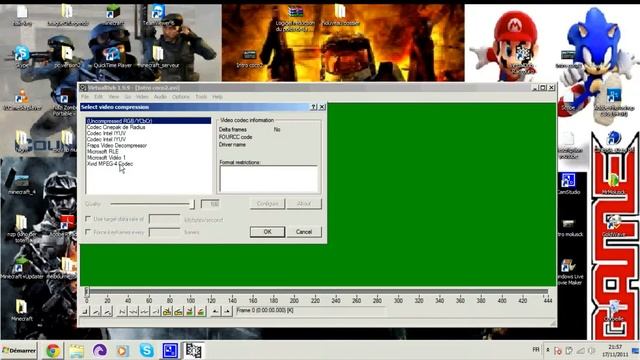Click the Mark out selection button

227,312
